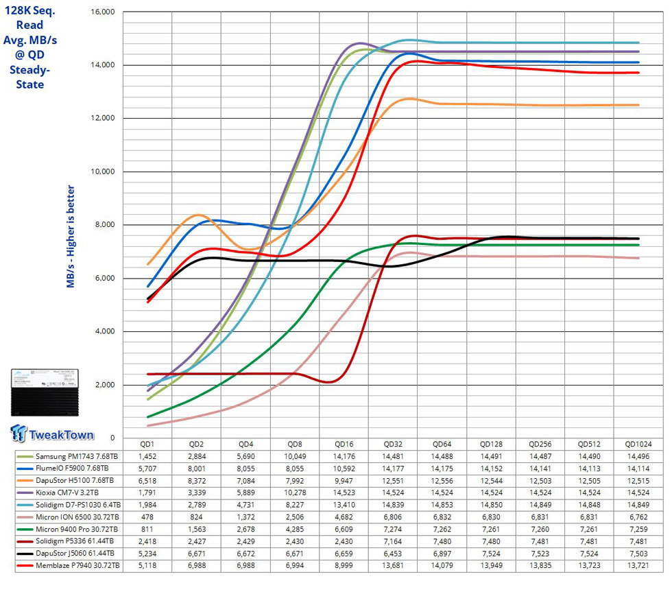The image size is (672, 616).
Task: Select Solidigm D7-PS1030 QD64 value 14,853
Action: coord(442,505)
